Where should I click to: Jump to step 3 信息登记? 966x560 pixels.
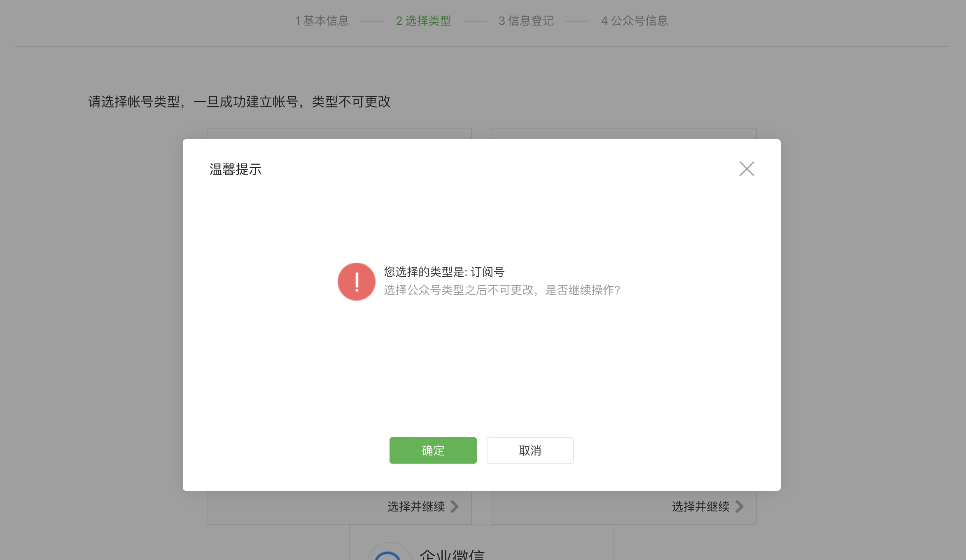tap(526, 21)
